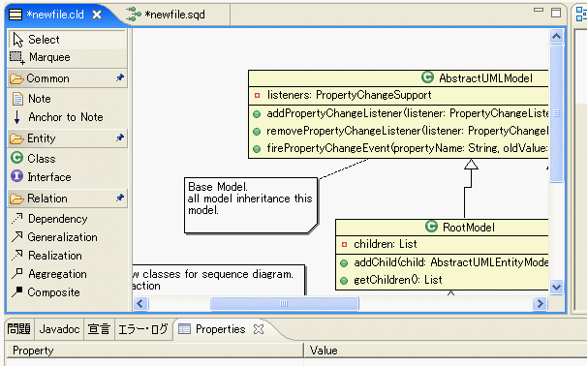Image resolution: width=588 pixels, height=367 pixels.
Task: Select the getChildren(): List method
Action: coord(398,280)
